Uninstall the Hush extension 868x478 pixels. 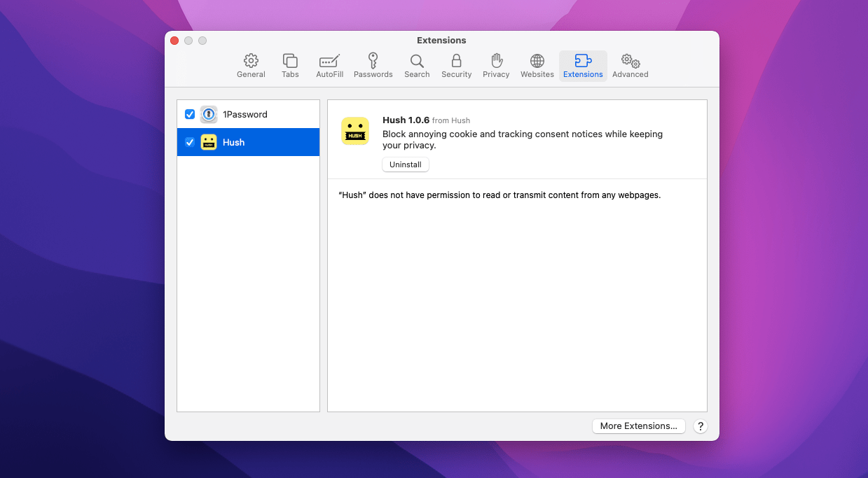pos(405,164)
